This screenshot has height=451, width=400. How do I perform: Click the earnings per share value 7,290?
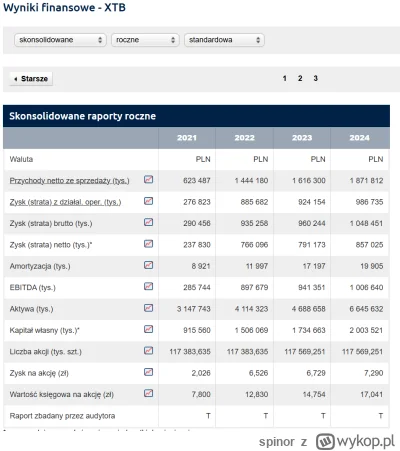click(374, 373)
